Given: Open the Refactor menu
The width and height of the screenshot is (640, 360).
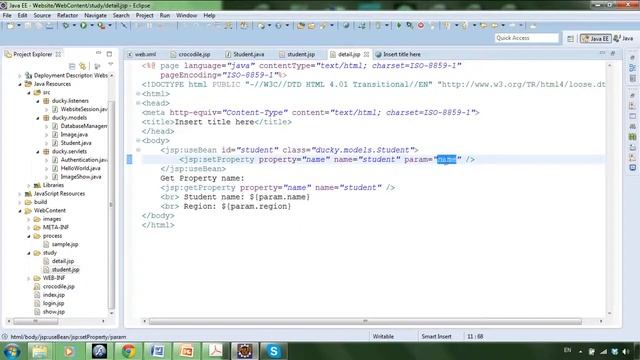Looking at the screenshot, I should (x=67, y=16).
